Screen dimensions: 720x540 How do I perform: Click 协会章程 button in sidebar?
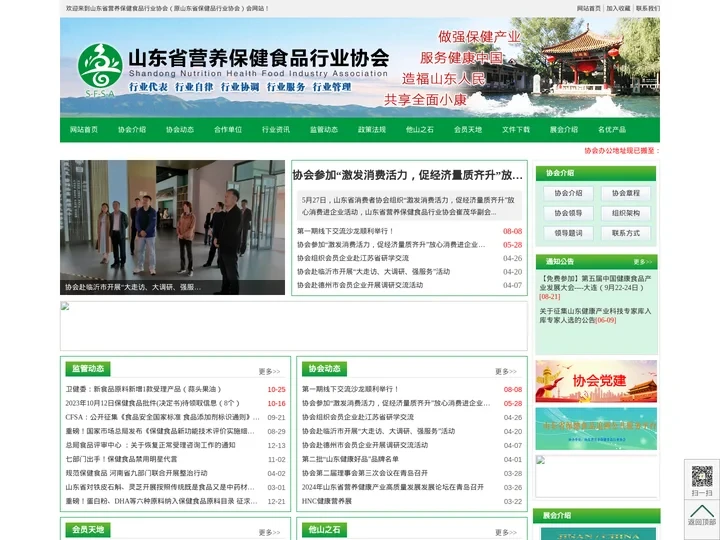[x=625, y=193]
